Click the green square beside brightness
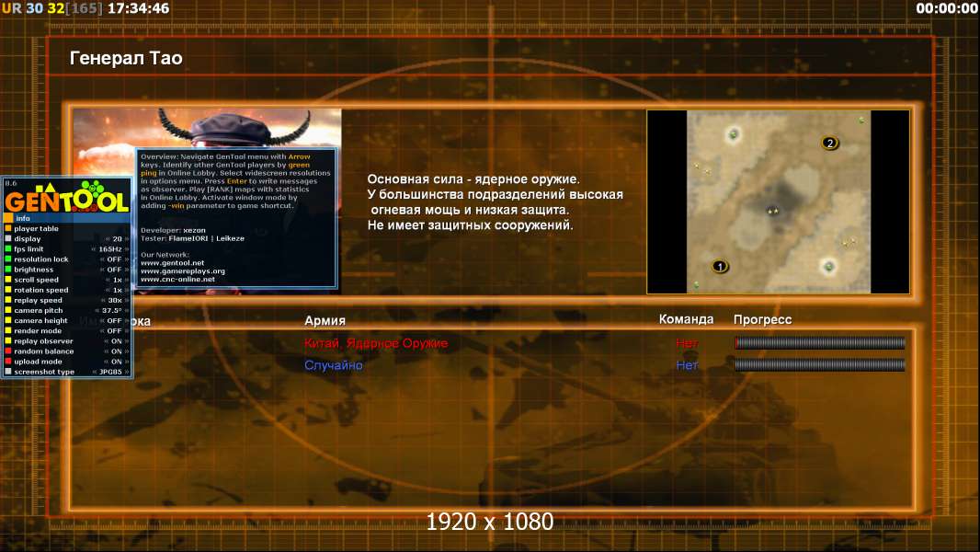 tap(8, 270)
